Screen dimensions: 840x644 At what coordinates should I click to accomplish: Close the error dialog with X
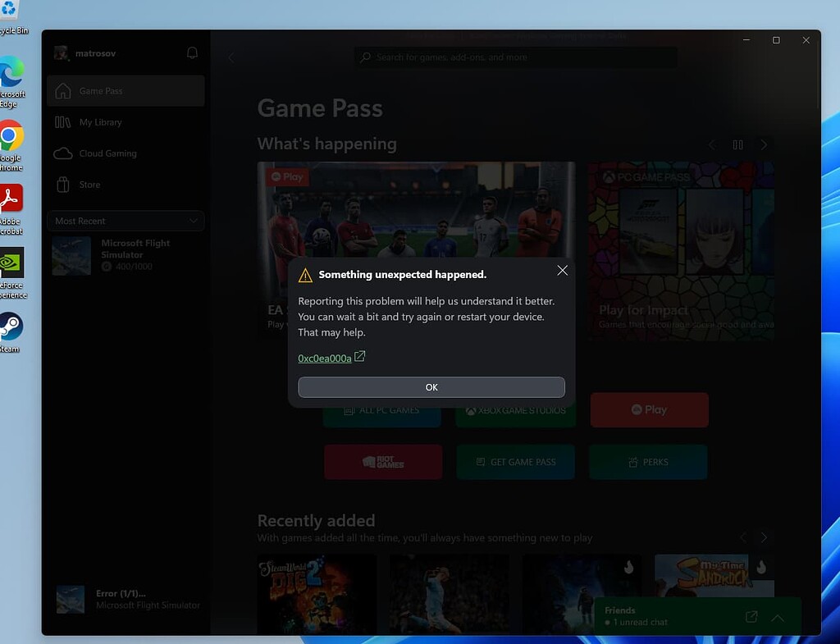(562, 271)
